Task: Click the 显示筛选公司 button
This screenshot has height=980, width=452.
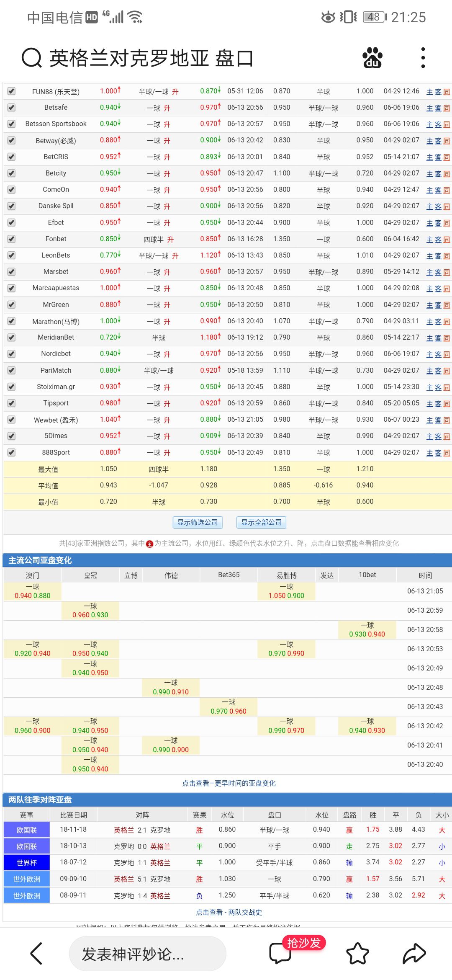Action: click(198, 522)
